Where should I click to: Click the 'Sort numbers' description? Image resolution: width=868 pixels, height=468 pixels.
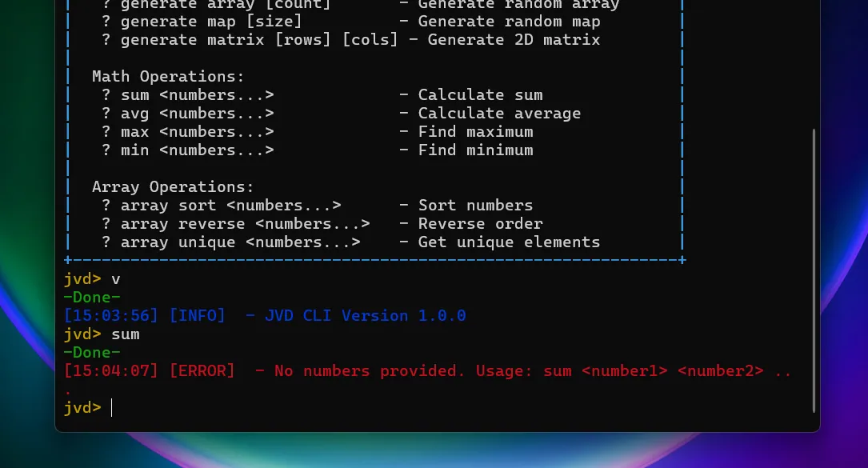coord(475,206)
